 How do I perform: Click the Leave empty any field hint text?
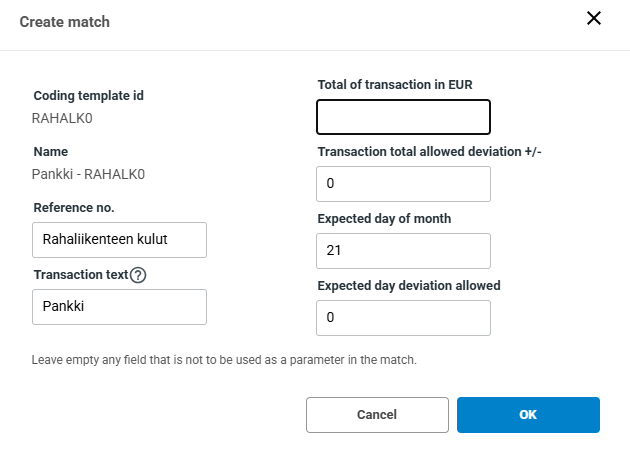point(224,359)
